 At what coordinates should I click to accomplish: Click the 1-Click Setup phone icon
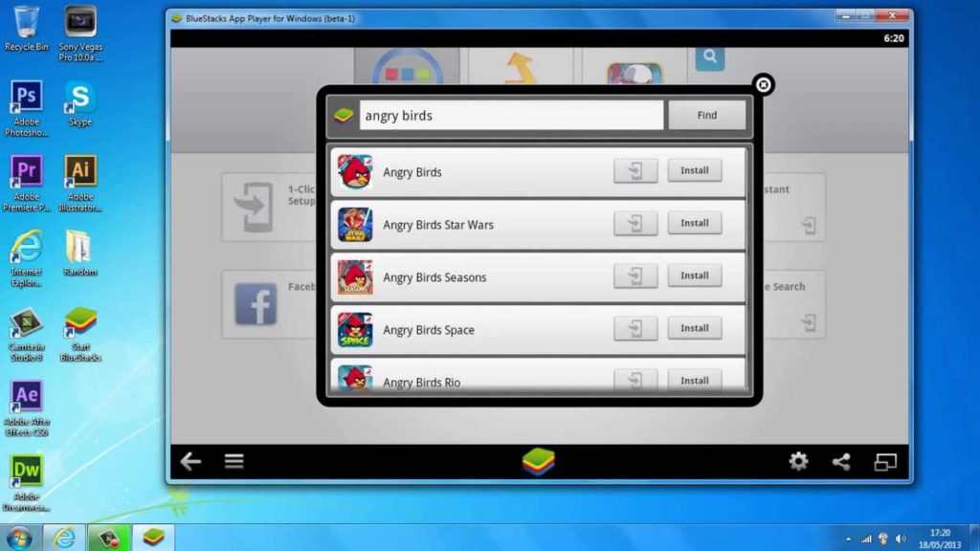tap(255, 207)
